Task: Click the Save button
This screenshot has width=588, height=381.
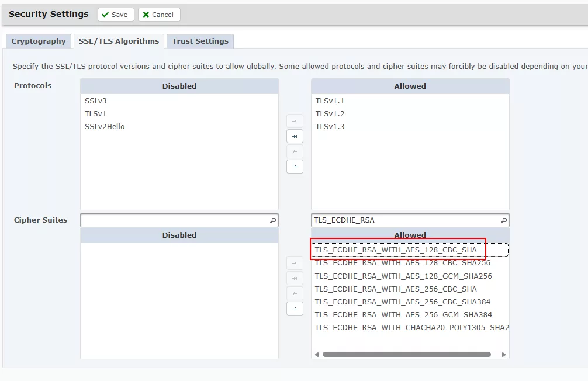Action: click(x=116, y=15)
